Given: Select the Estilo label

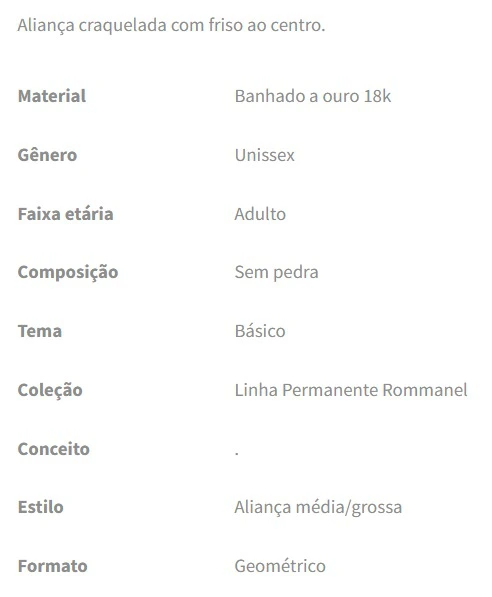Looking at the screenshot, I should [40, 507].
